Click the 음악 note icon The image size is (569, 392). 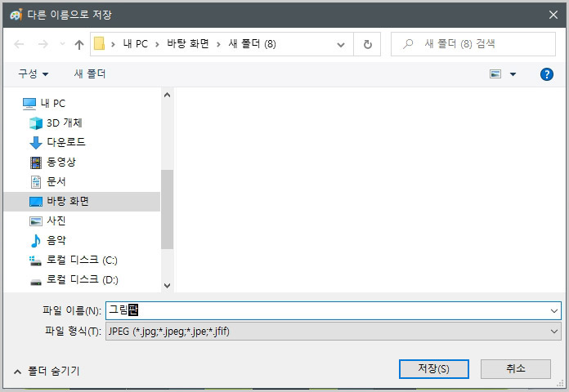[36, 241]
